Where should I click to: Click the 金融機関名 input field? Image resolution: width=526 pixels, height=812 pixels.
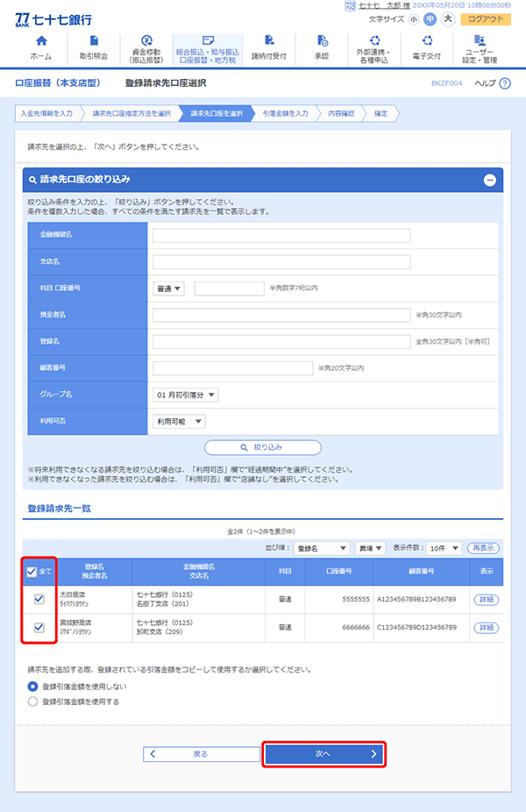pos(281,235)
